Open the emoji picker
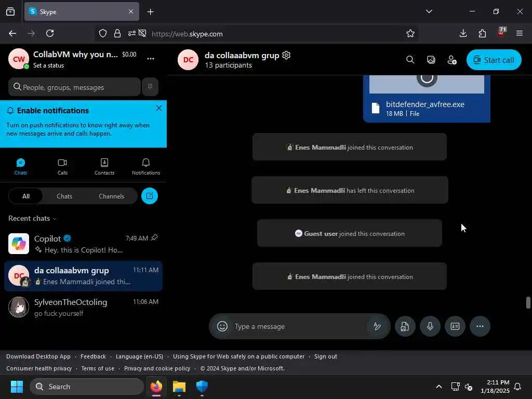532x399 pixels. click(222, 326)
